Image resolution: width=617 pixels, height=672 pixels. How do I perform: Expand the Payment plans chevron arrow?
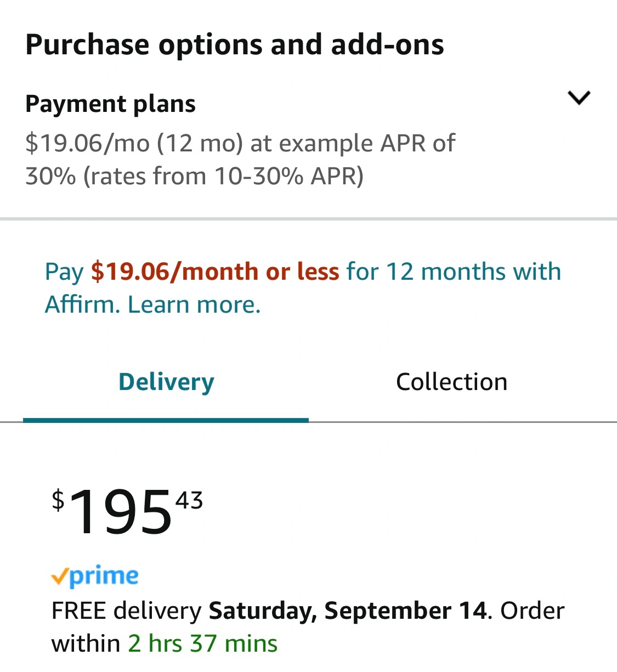pos(579,98)
